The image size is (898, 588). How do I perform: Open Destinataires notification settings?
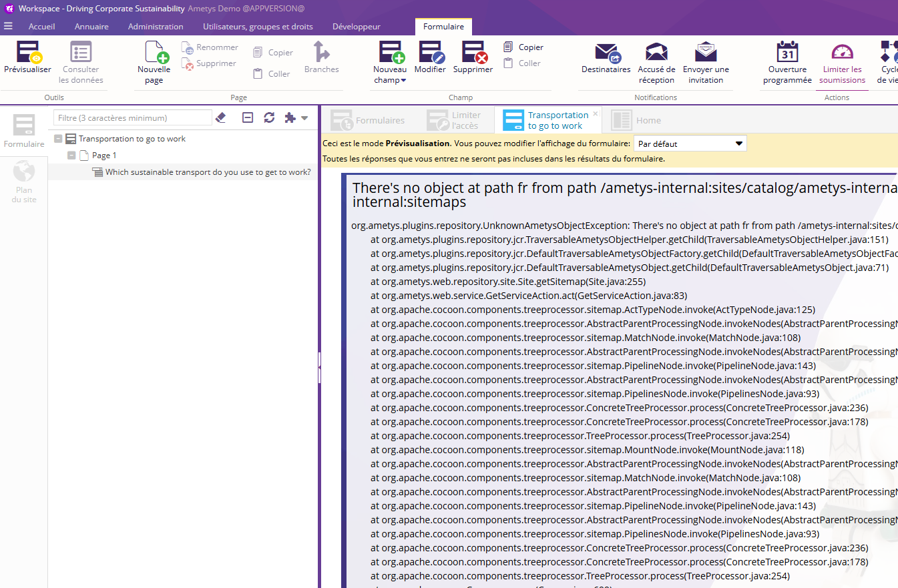pyautogui.click(x=606, y=57)
